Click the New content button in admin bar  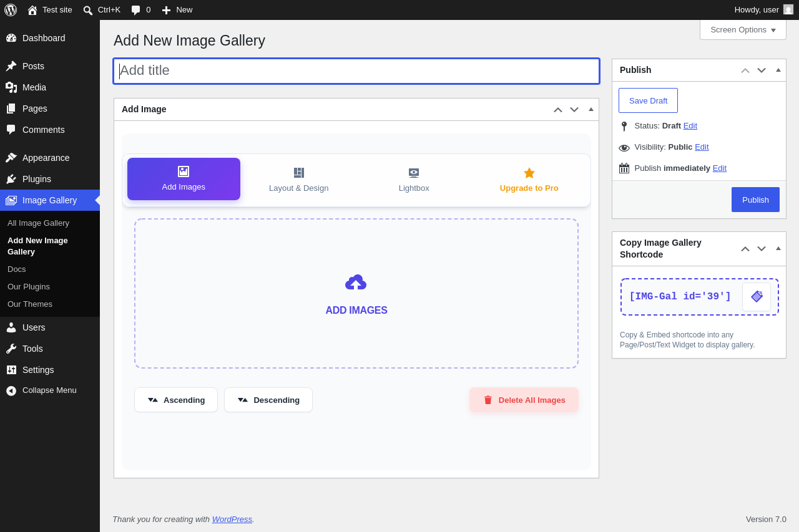click(177, 10)
